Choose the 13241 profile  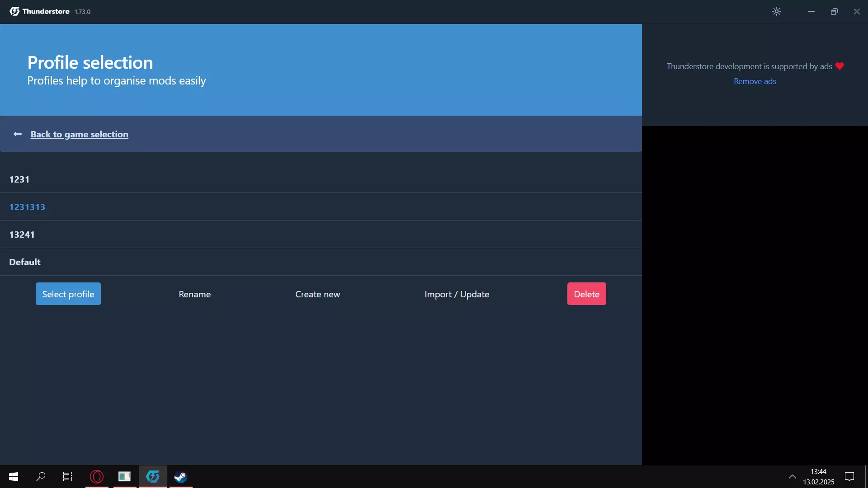pos(22,235)
